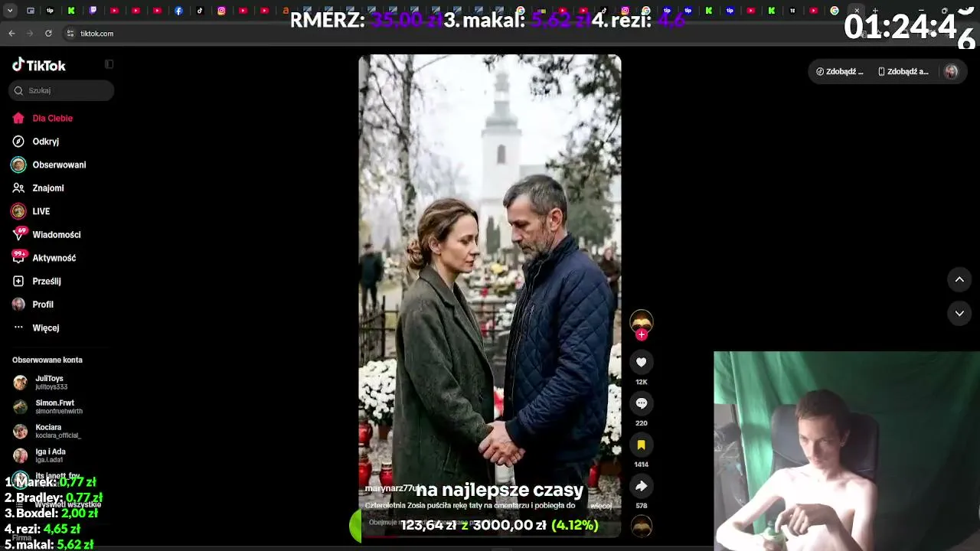Open the top-right profile avatar menu

951,71
